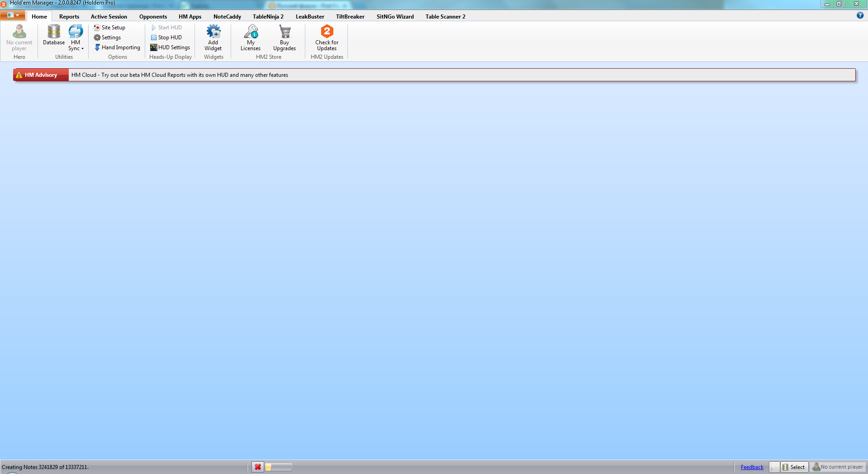This screenshot has width=868, height=474.
Task: Go to the HM Apps tab
Action: pos(190,17)
